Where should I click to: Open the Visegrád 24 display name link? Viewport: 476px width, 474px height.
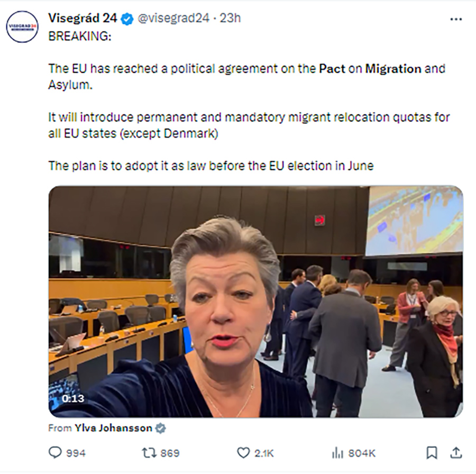coord(83,18)
